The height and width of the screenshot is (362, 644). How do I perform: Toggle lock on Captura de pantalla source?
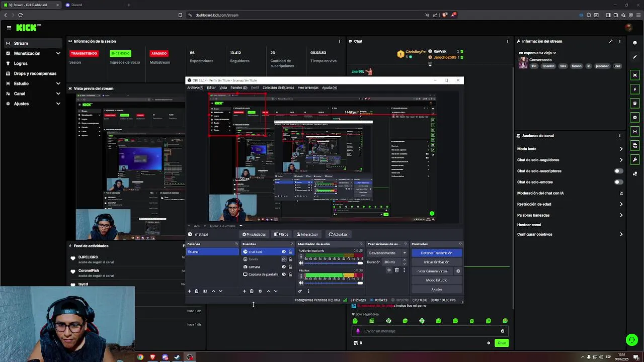tap(290, 275)
